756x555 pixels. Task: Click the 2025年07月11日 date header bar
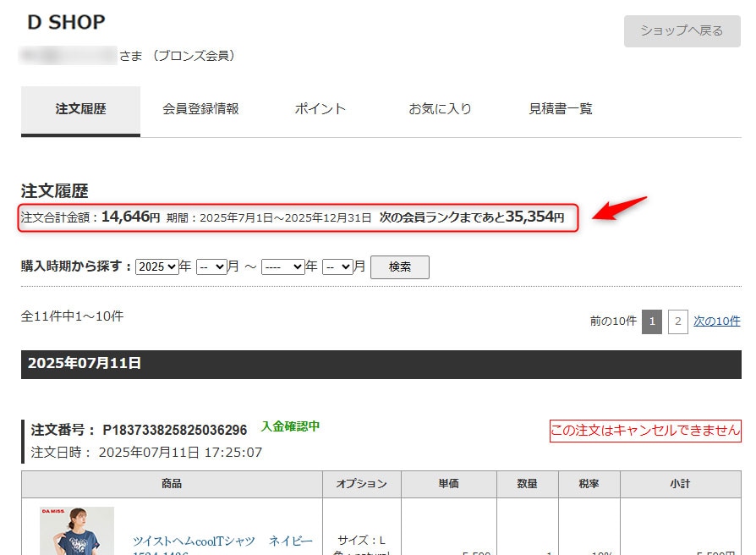tap(381, 365)
